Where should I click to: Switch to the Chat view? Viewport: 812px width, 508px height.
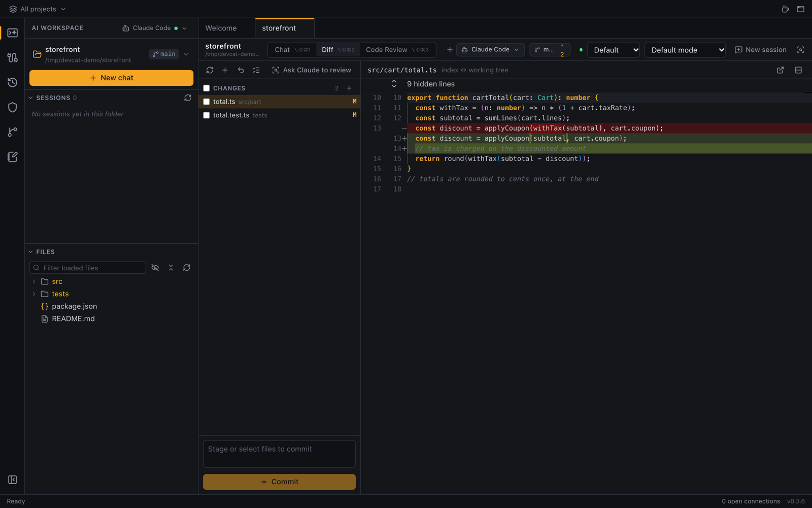pyautogui.click(x=292, y=50)
